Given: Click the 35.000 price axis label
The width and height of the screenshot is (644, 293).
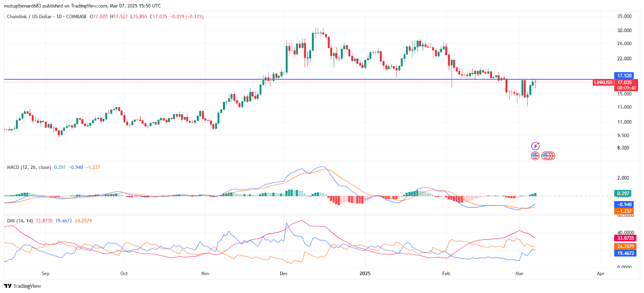Looking at the screenshot, I should pos(624,16).
